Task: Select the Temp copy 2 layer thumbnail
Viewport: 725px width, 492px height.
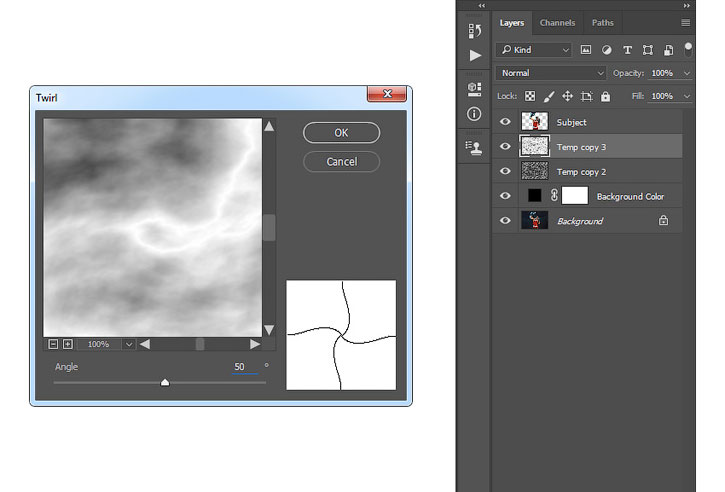Action: pyautogui.click(x=535, y=171)
